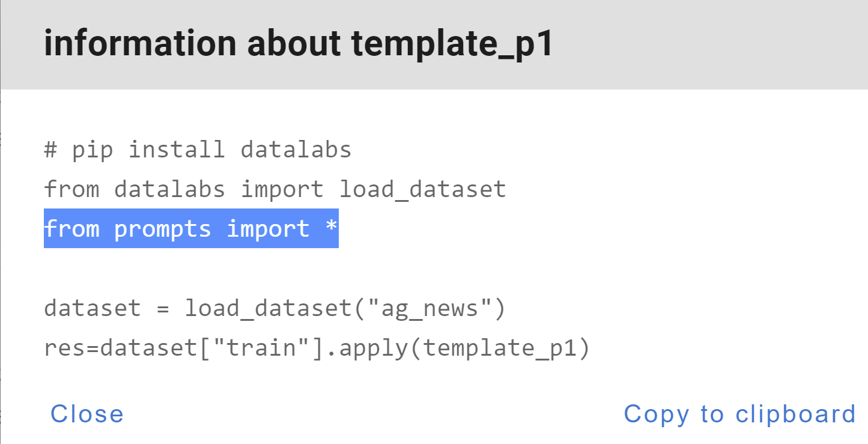Click the Close link

click(x=86, y=413)
